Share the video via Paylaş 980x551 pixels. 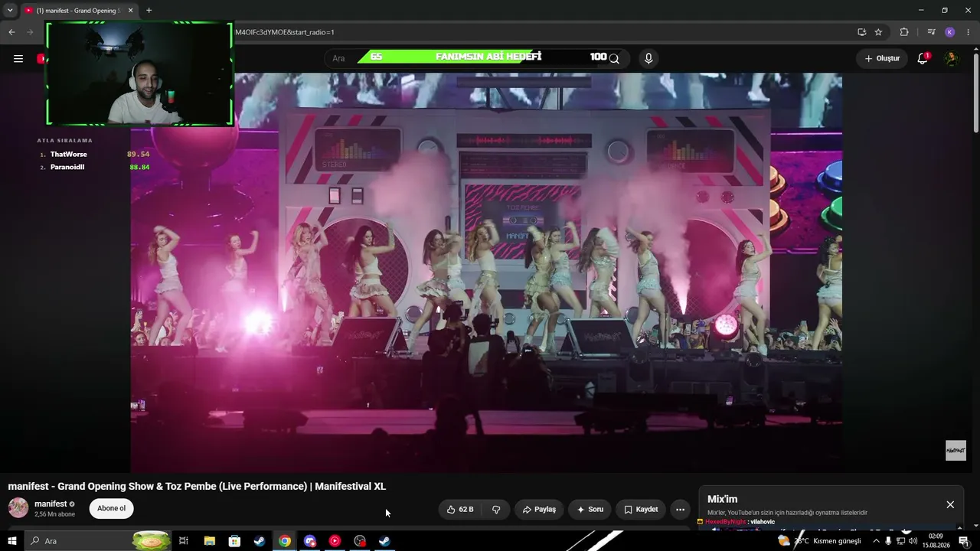pyautogui.click(x=539, y=510)
